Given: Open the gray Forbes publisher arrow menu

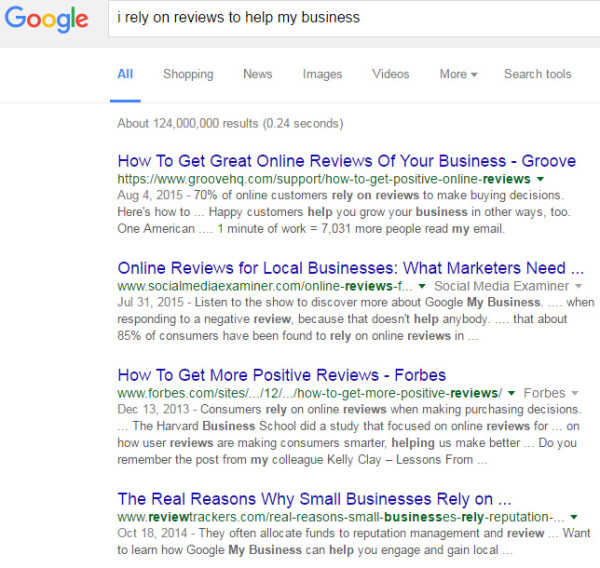Looking at the screenshot, I should tap(575, 393).
